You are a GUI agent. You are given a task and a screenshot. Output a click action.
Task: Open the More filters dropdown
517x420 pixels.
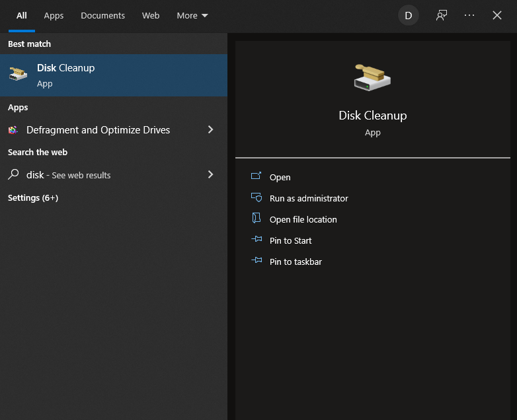[192, 15]
